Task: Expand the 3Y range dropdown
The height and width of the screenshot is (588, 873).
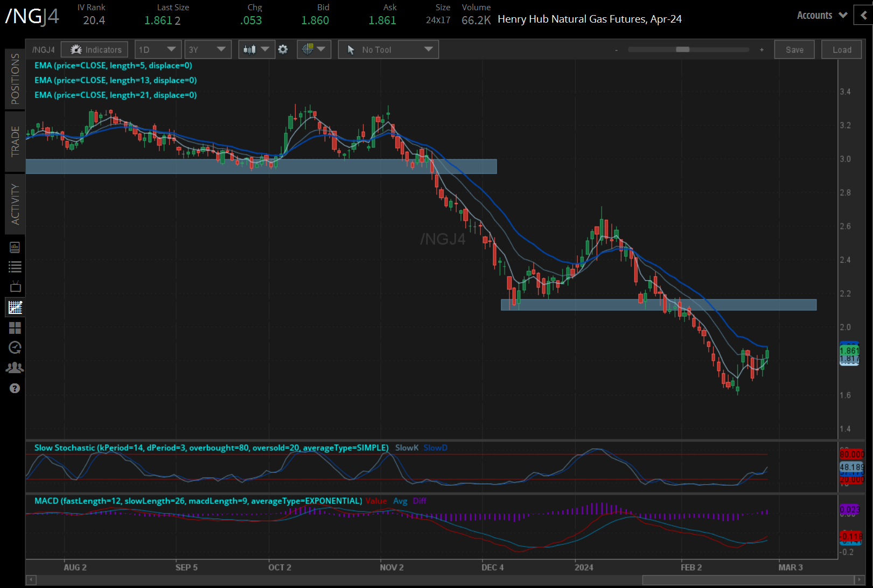Action: pos(207,50)
